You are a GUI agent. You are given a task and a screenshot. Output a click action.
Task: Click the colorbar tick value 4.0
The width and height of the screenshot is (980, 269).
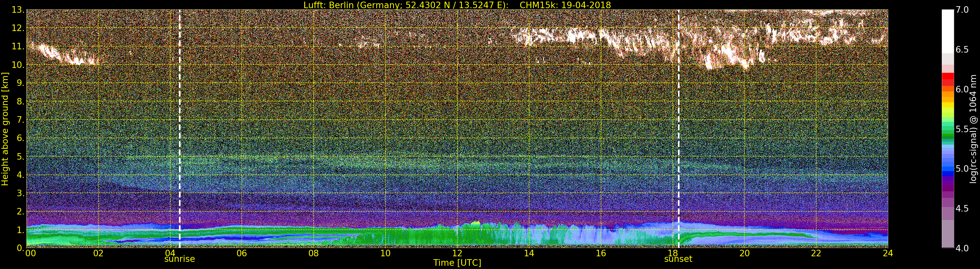click(x=962, y=248)
